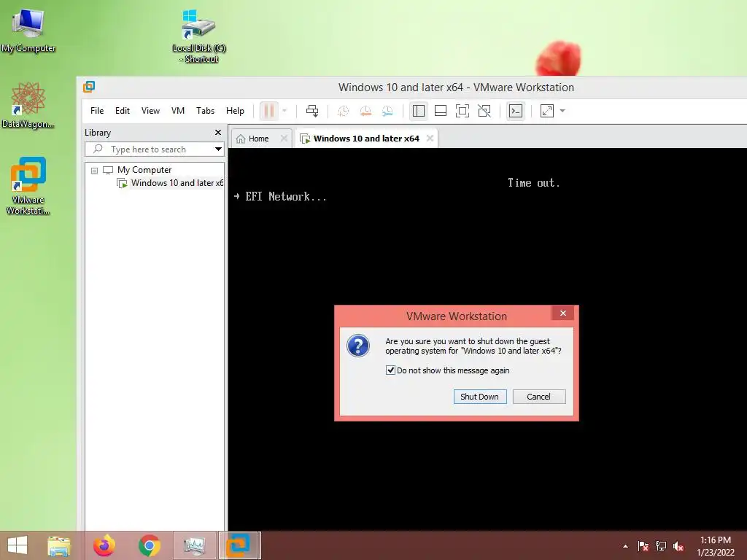This screenshot has width=747, height=560.
Task: Open the File menu
Action: tap(97, 111)
